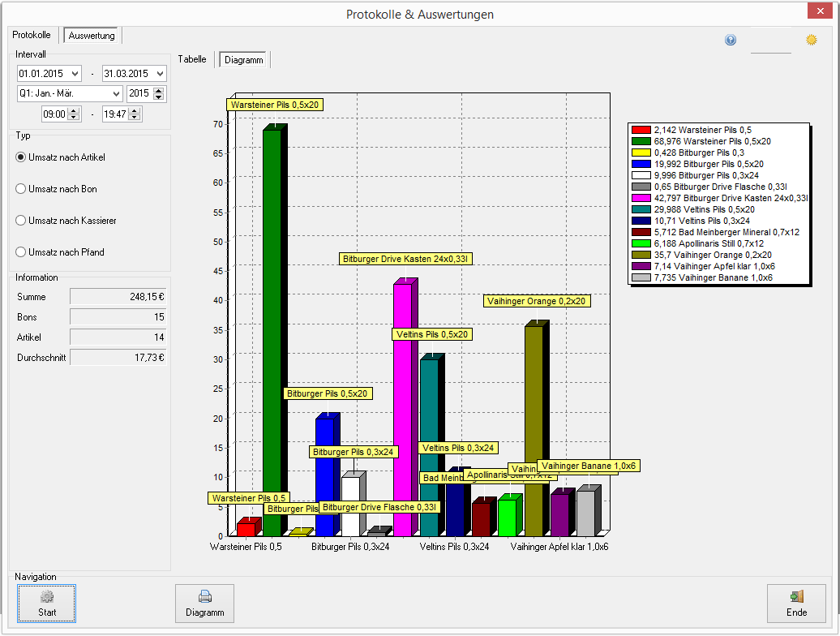Click the Diagramm printer icon button
840x636 pixels.
click(x=204, y=604)
